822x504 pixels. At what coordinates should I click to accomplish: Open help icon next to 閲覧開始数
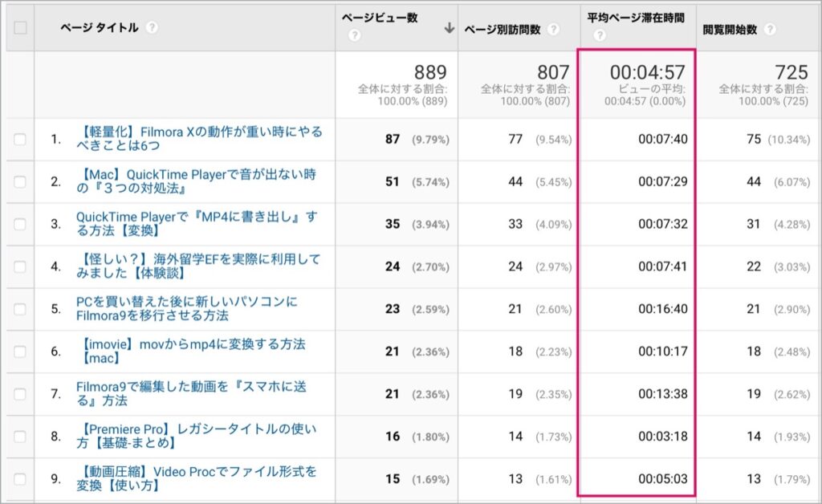click(770, 30)
